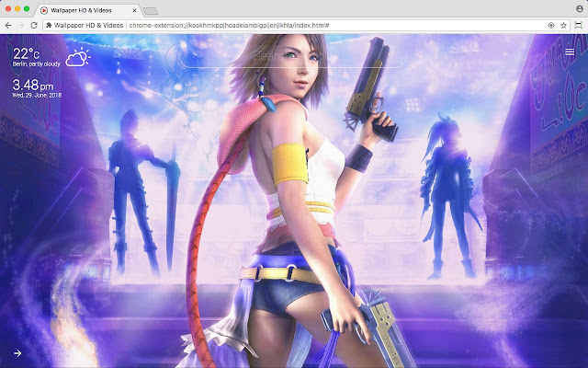Click the browser forward arrow
The image size is (588, 368).
pos(21,25)
